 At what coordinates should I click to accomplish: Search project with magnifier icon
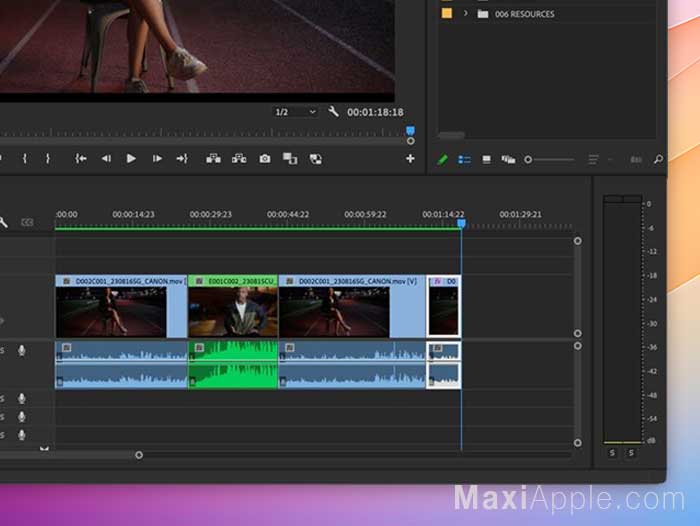[x=658, y=159]
